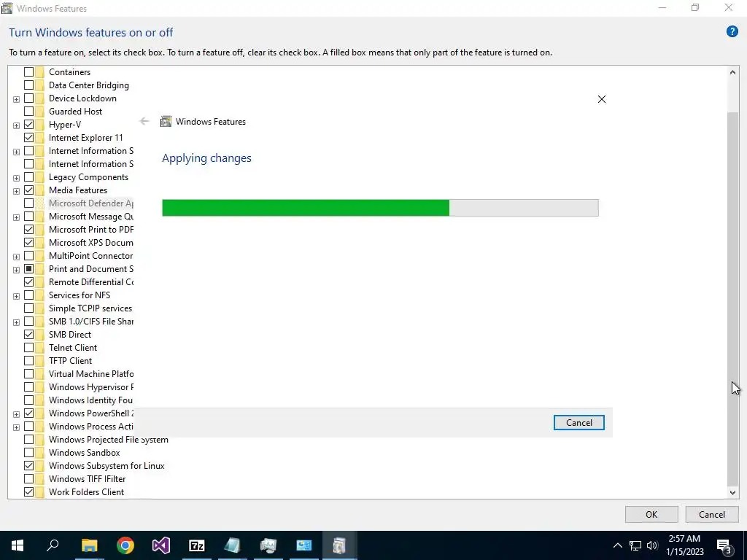Click the Windows Features icon in dialog header
This screenshot has height=560, width=747.
[x=166, y=122]
